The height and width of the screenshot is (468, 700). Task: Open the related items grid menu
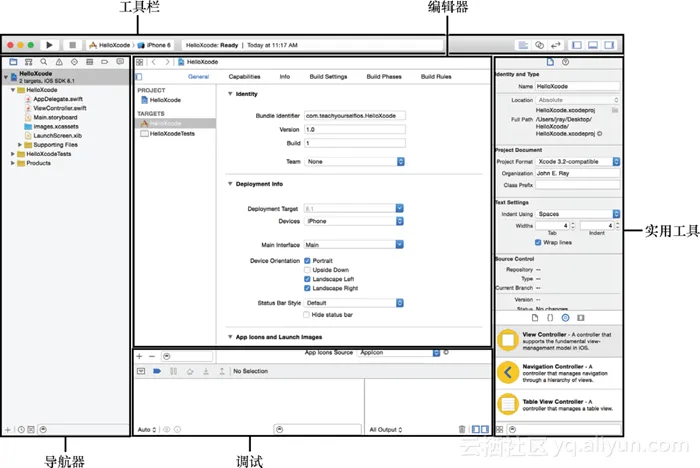[140, 62]
